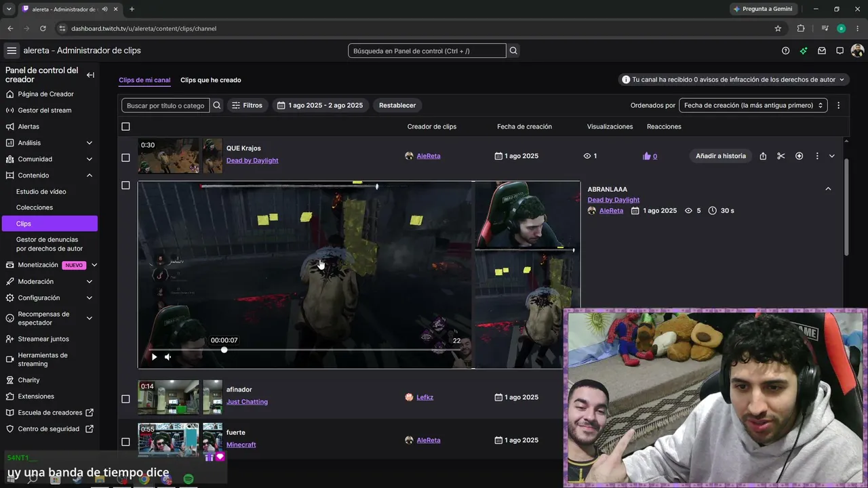Viewport: 868px width, 488px height.
Task: Collapse the ABRANLAAA clip details
Action: tap(828, 189)
